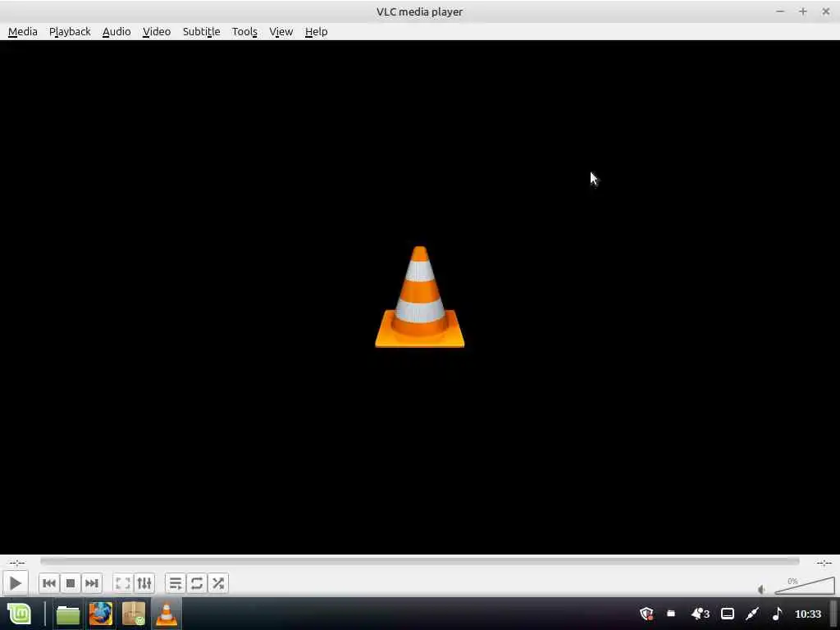Open the Subtitle menu

pyautogui.click(x=202, y=32)
